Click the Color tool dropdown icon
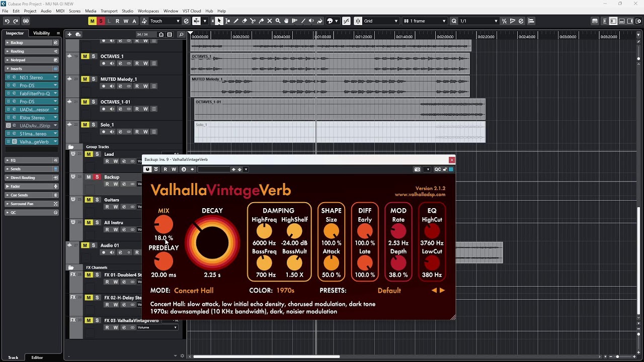Viewport: 644px width, 362px height. (332, 21)
